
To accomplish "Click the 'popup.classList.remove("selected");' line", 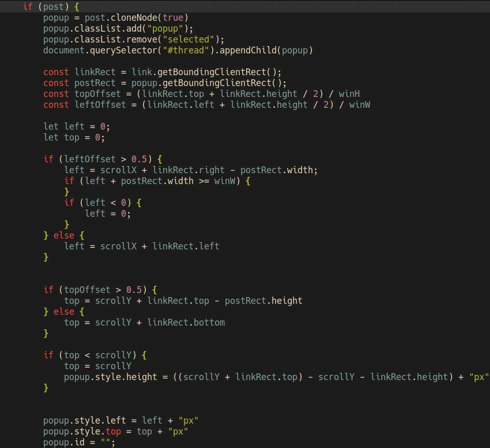I will (134, 39).
